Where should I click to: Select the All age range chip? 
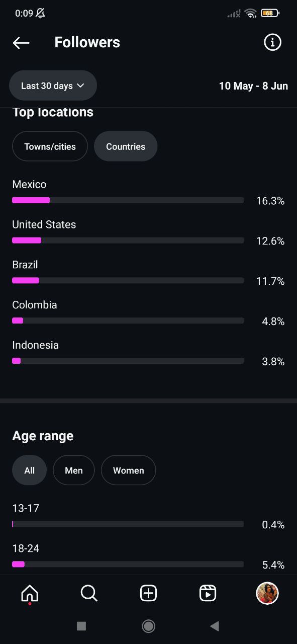tap(29, 470)
